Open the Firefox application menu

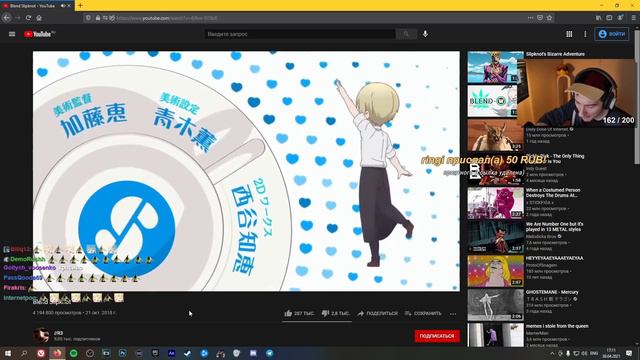634,18
